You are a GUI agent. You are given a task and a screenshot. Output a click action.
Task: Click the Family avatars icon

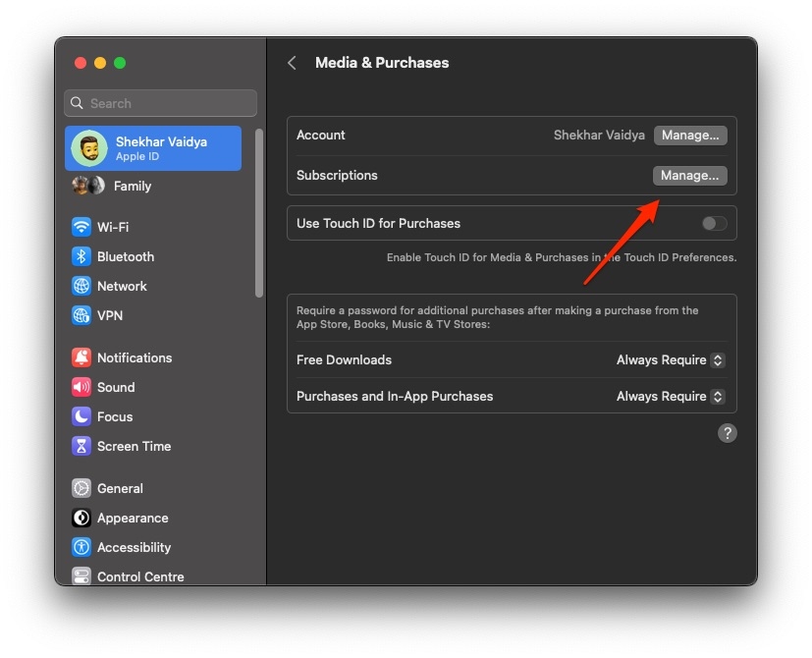(88, 186)
